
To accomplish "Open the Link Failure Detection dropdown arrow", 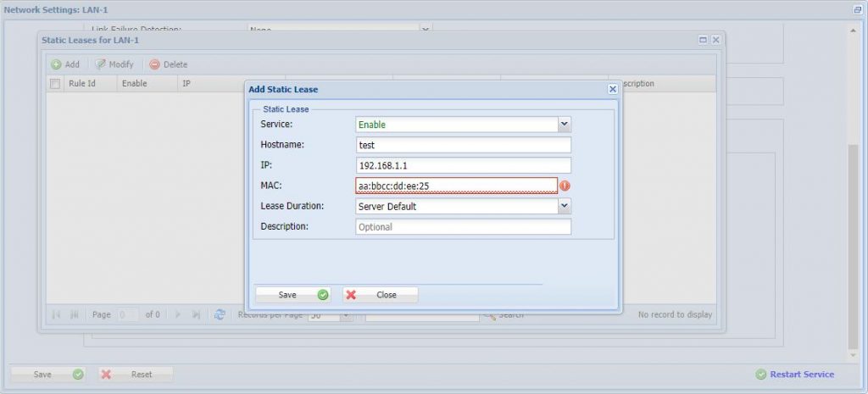I will point(426,29).
